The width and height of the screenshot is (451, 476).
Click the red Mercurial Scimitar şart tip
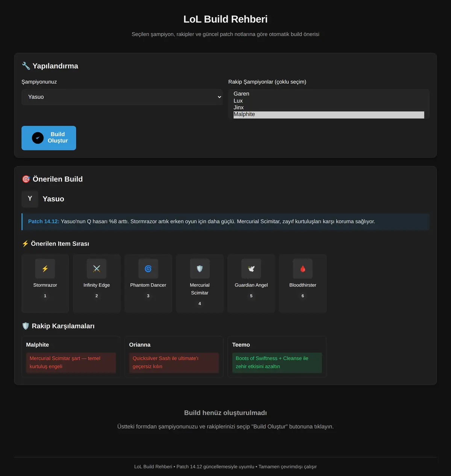click(71, 362)
